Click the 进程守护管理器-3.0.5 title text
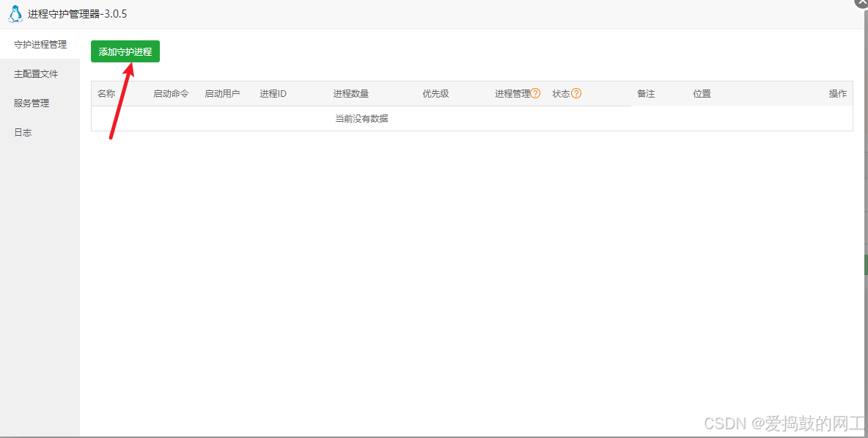Screen dimensions: 868x438 coord(78,14)
